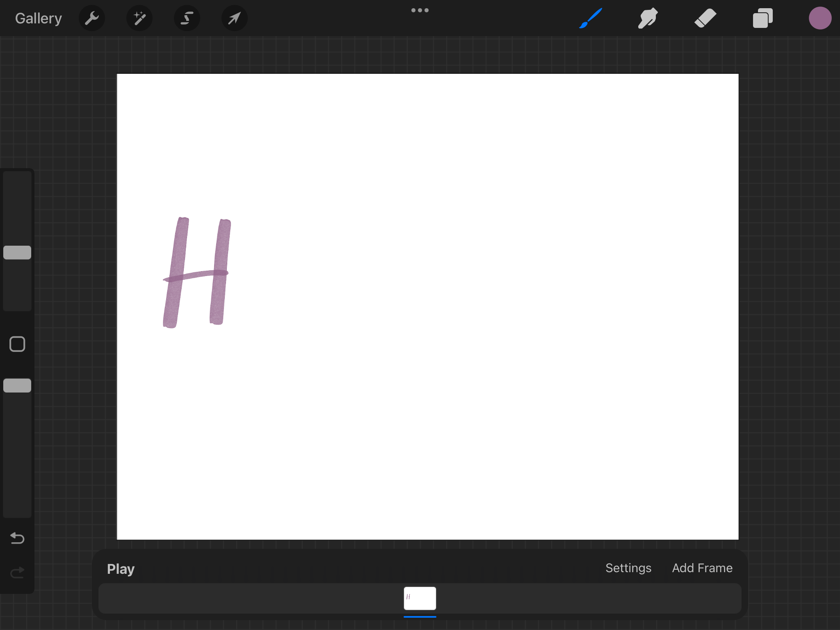Open the Layers panel
This screenshot has width=840, height=630.
point(762,18)
